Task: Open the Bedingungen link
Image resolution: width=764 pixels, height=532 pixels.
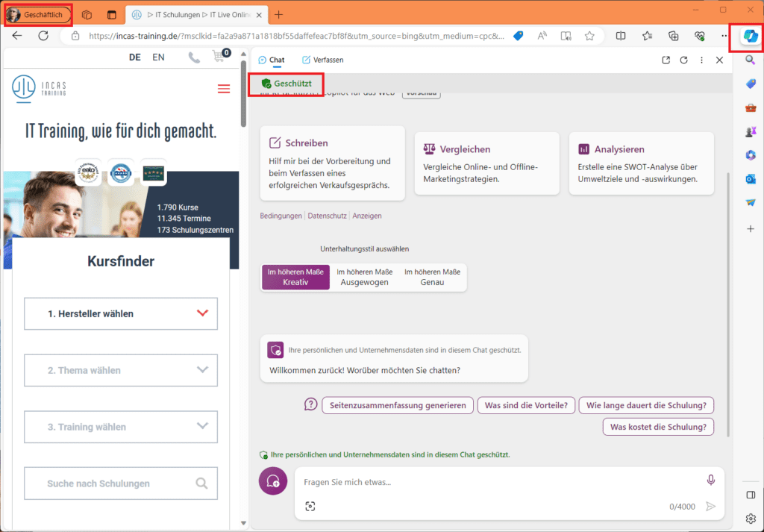Action: (x=281, y=216)
